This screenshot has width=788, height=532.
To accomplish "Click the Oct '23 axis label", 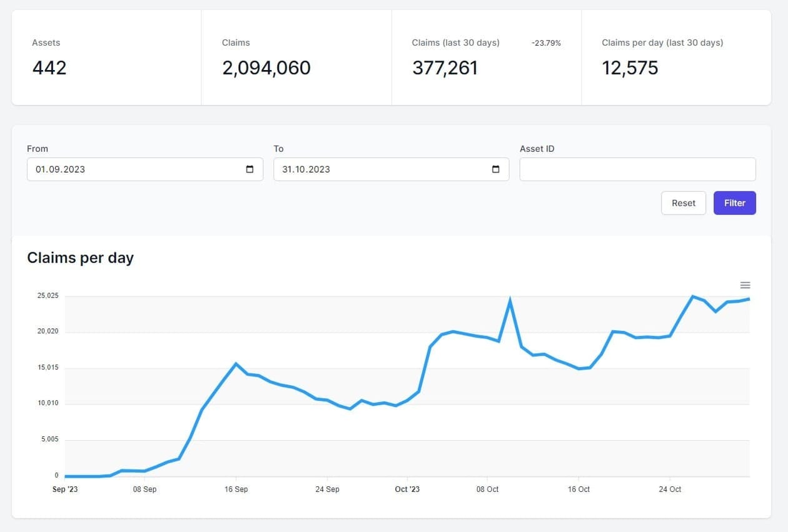I will [407, 489].
